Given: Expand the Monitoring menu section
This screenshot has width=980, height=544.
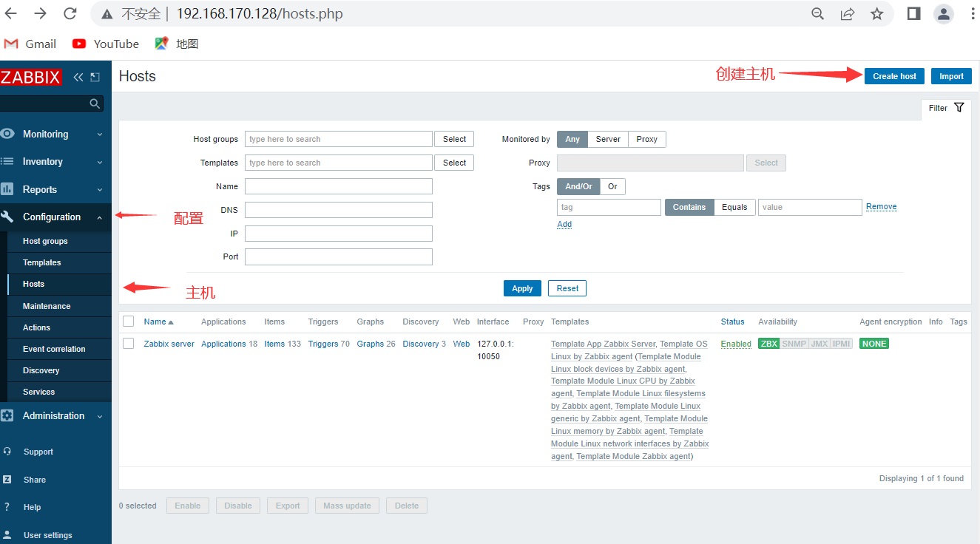Looking at the screenshot, I should coord(55,134).
